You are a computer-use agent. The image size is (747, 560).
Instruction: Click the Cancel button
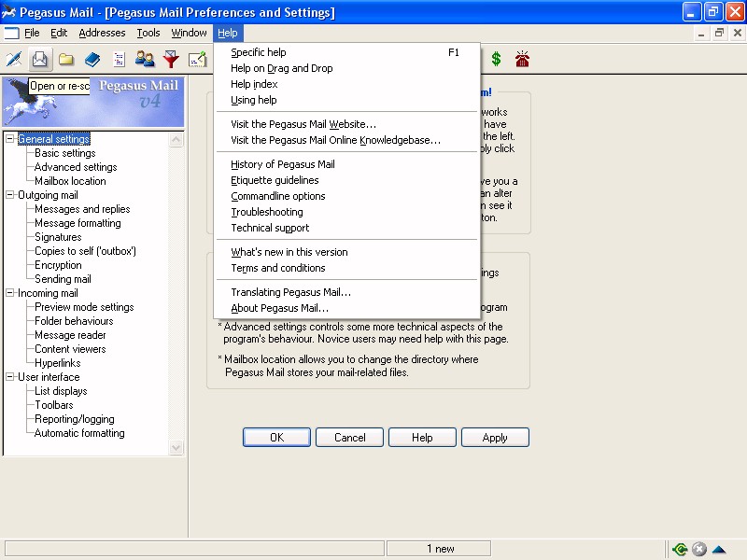[x=349, y=437]
